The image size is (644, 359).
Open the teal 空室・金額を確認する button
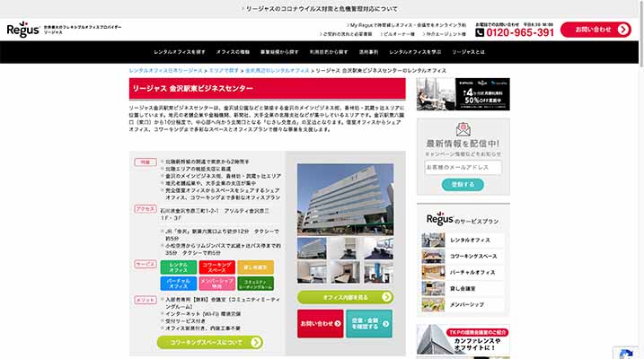[369, 323]
